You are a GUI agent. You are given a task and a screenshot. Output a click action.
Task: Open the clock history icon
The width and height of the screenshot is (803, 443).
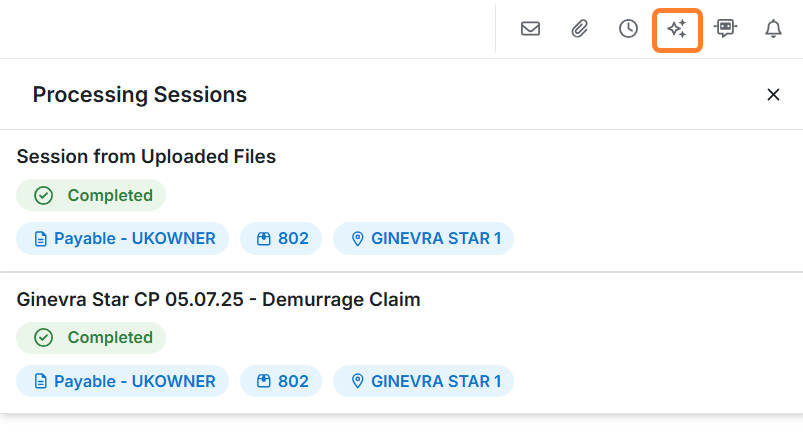(628, 29)
